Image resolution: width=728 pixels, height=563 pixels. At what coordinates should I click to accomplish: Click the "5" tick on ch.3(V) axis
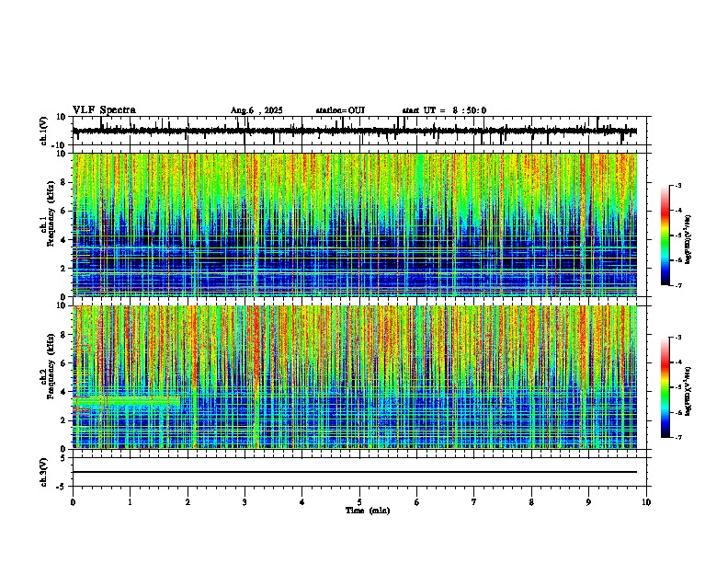pyautogui.click(x=64, y=457)
